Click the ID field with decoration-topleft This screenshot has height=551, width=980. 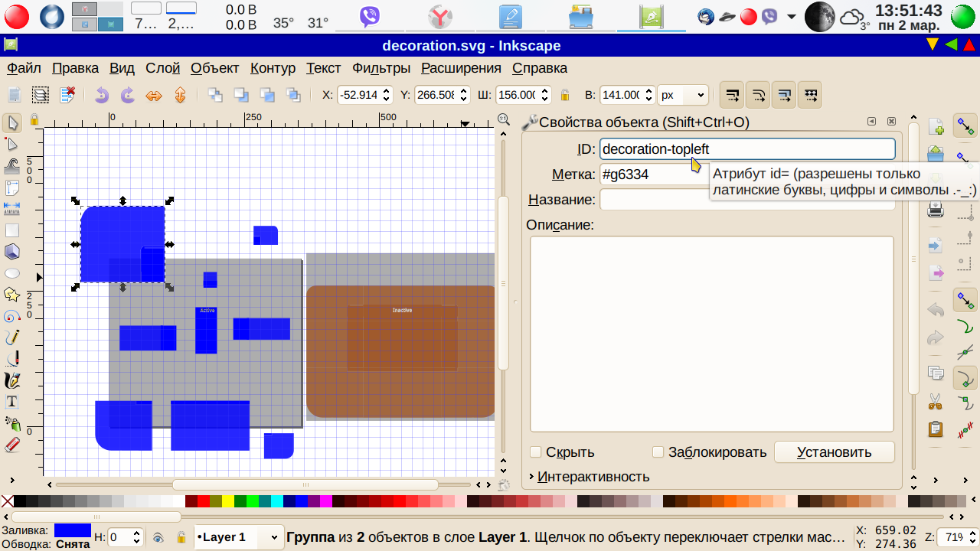point(747,149)
